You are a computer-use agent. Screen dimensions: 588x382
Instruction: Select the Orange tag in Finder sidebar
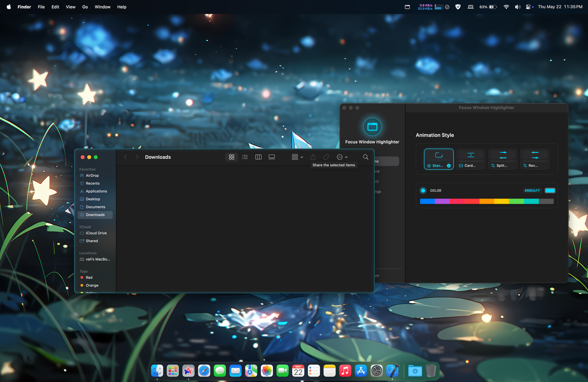(95, 285)
